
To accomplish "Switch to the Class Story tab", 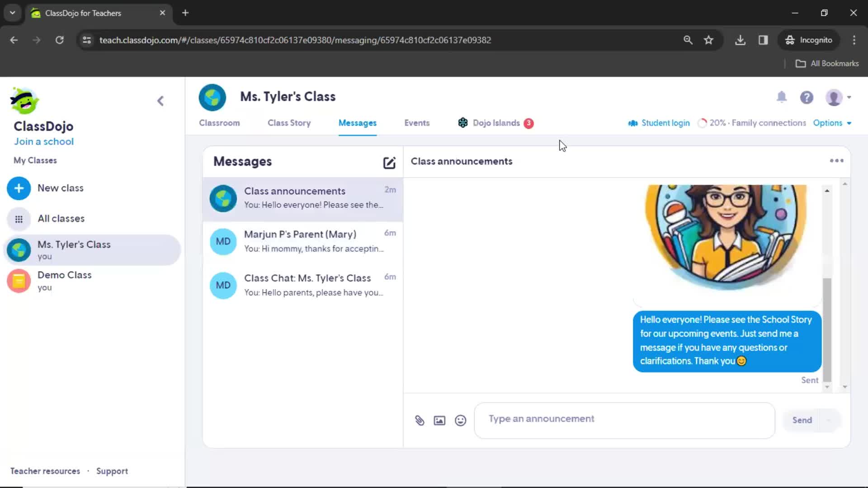I will [289, 123].
